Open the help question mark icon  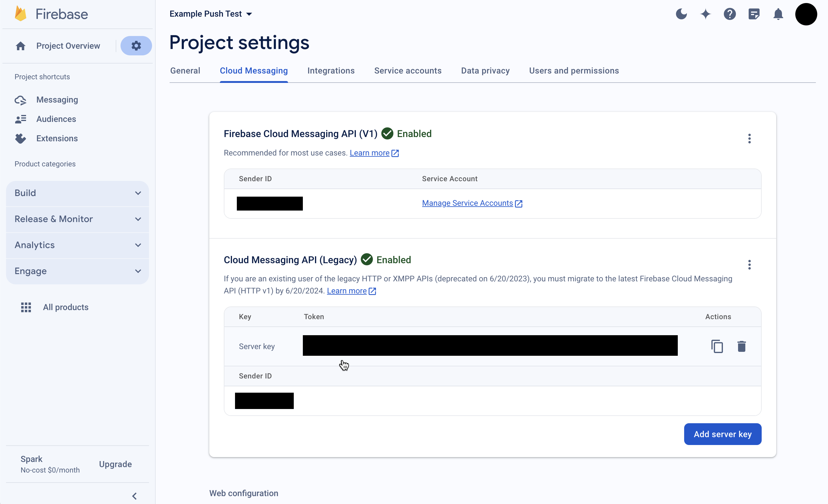click(x=730, y=14)
